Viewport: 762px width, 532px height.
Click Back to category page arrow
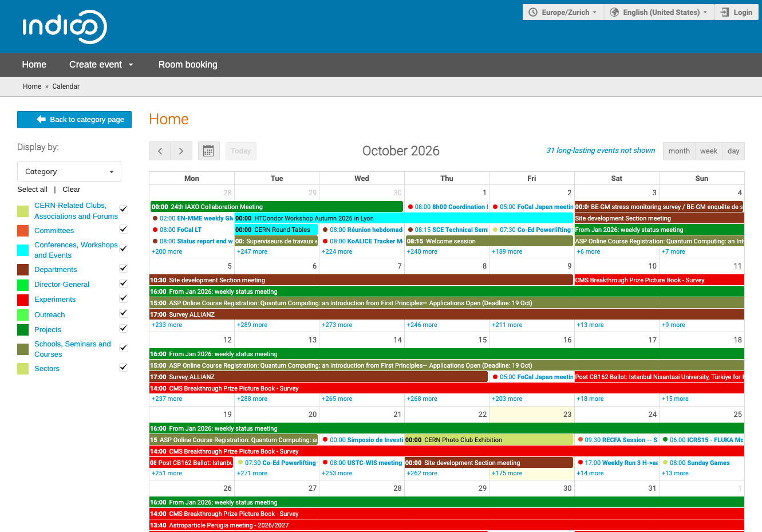point(41,119)
